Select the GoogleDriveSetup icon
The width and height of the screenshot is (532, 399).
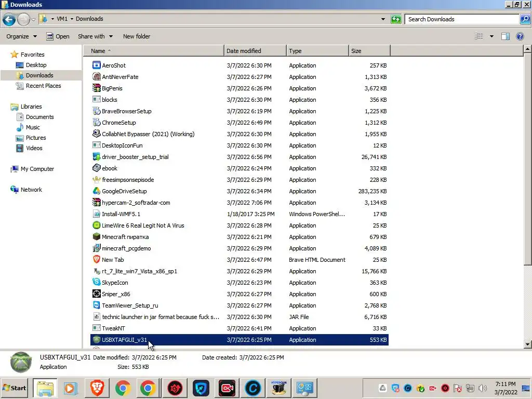[96, 191]
